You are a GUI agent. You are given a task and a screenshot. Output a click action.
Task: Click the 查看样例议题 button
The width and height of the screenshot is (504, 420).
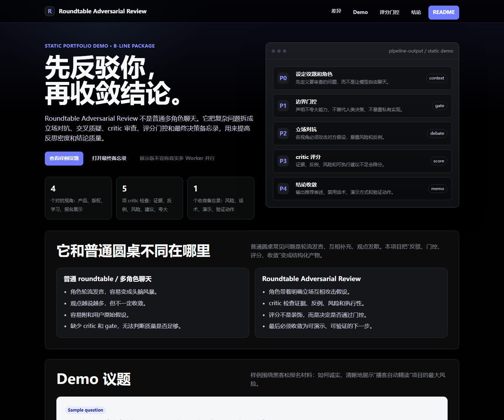(64, 159)
